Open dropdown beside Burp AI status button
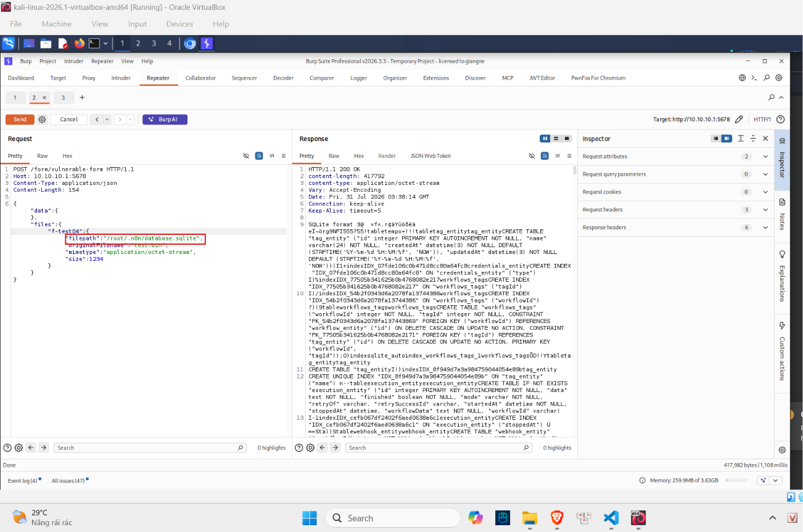Viewport: 803px width, 532px height. coord(776,480)
